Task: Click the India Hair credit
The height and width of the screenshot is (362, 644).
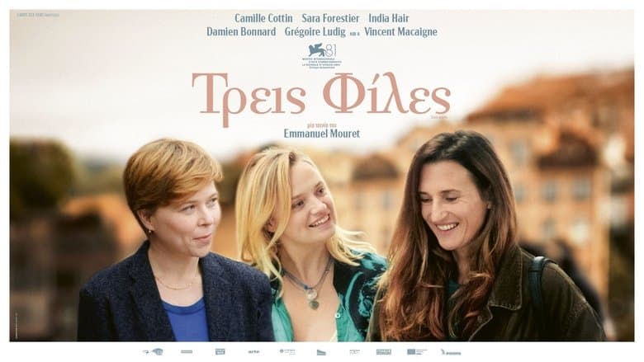Action: pyautogui.click(x=389, y=18)
